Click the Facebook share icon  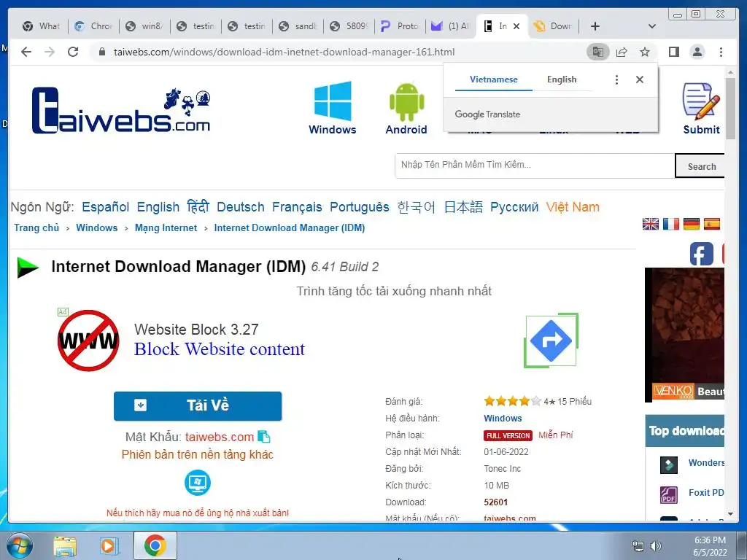click(701, 254)
